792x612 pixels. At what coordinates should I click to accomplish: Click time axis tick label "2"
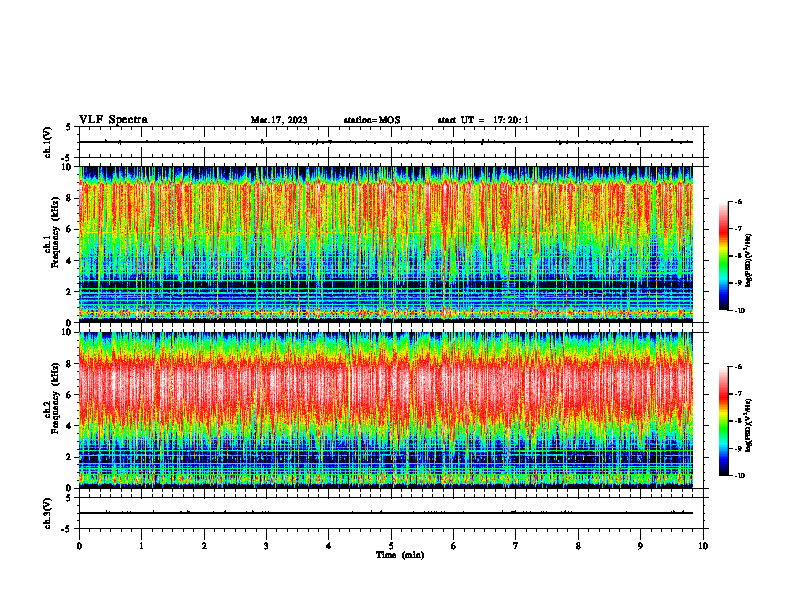[x=204, y=545]
